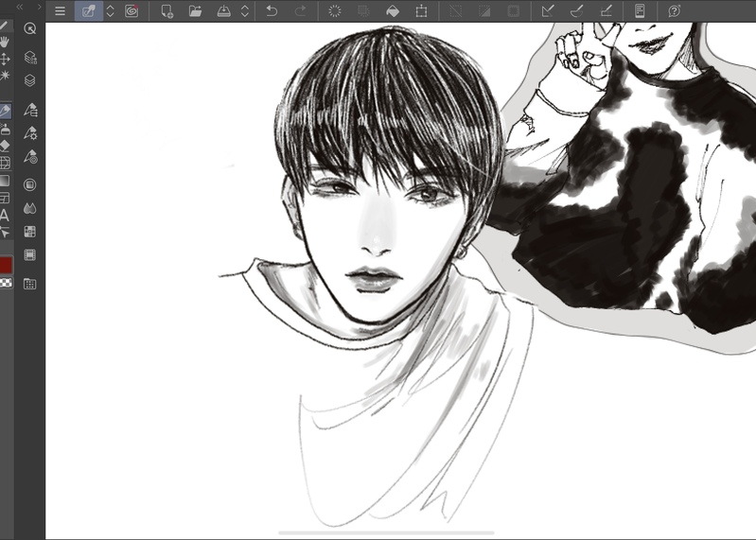Create a new canvas file
This screenshot has width=756, height=540.
[x=167, y=11]
